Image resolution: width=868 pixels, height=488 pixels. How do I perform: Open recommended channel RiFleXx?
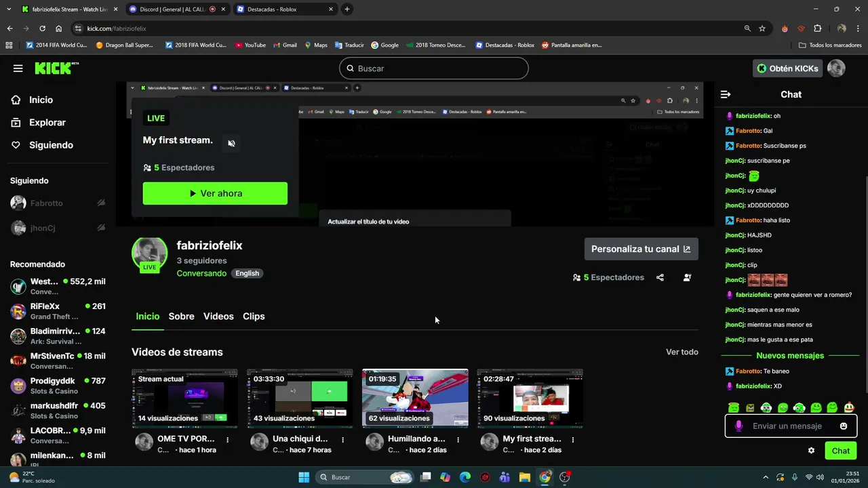(x=58, y=311)
